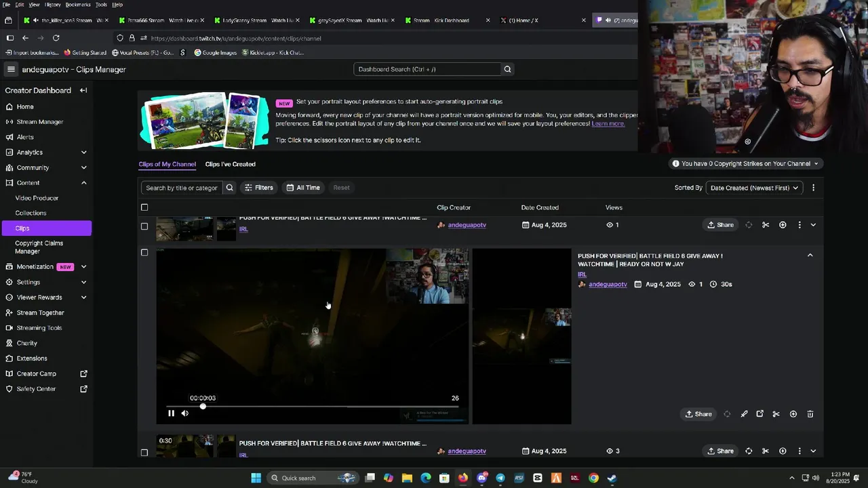Tick the checkbox of the expanded playing clip
868x488 pixels.
click(x=144, y=252)
